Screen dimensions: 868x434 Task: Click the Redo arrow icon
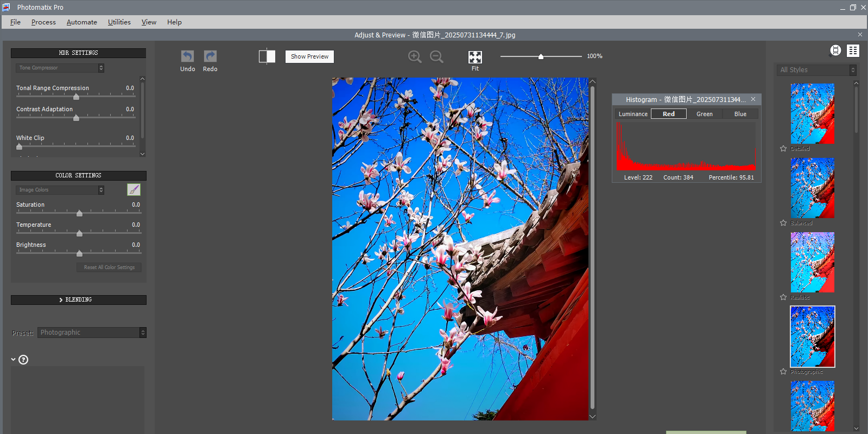(x=210, y=56)
